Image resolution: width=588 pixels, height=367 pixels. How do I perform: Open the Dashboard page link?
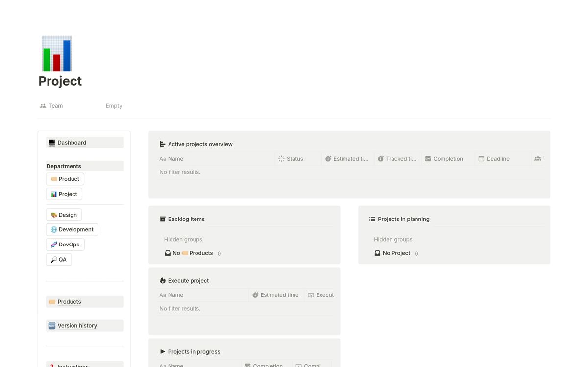click(x=72, y=143)
